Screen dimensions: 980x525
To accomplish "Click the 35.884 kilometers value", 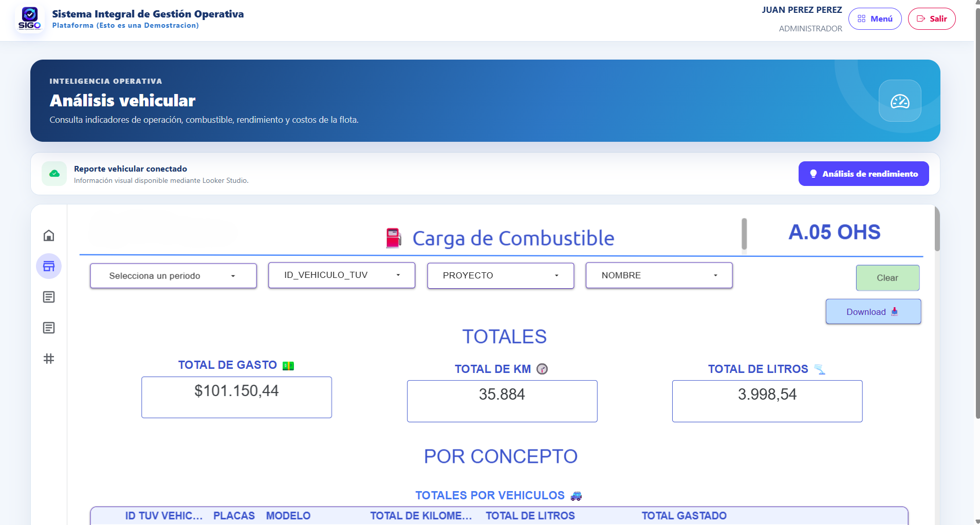I will point(502,395).
